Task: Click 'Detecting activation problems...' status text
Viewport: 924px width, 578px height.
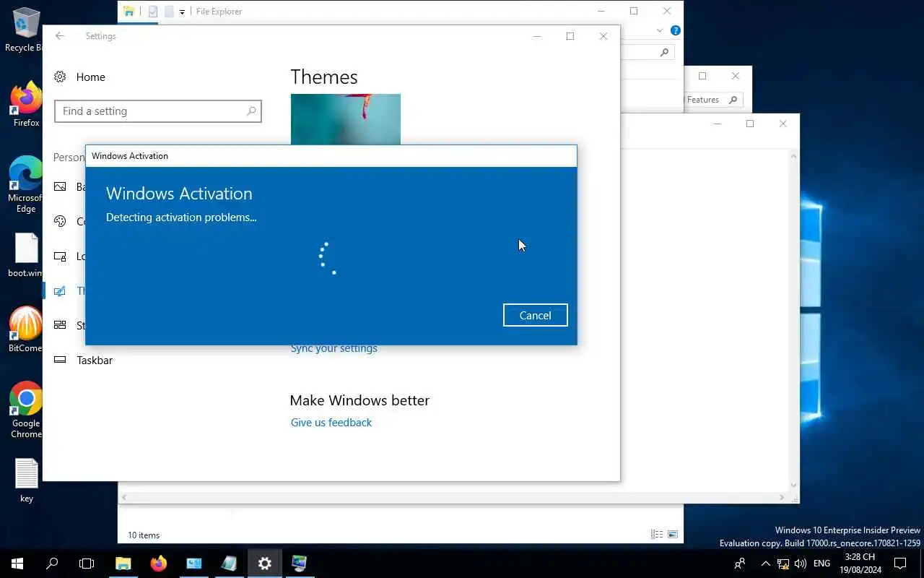Action: (x=181, y=217)
